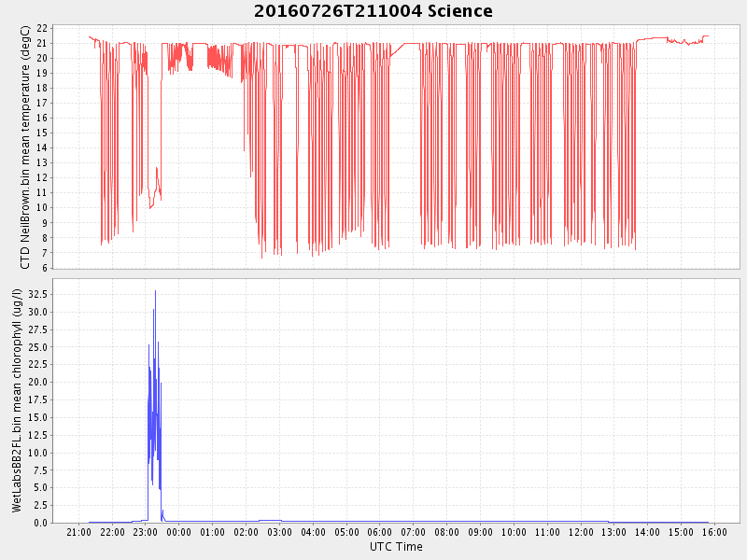This screenshot has height=560, width=747.
Task: Click the end of the blue chlorophyll line
Action: 708,522
